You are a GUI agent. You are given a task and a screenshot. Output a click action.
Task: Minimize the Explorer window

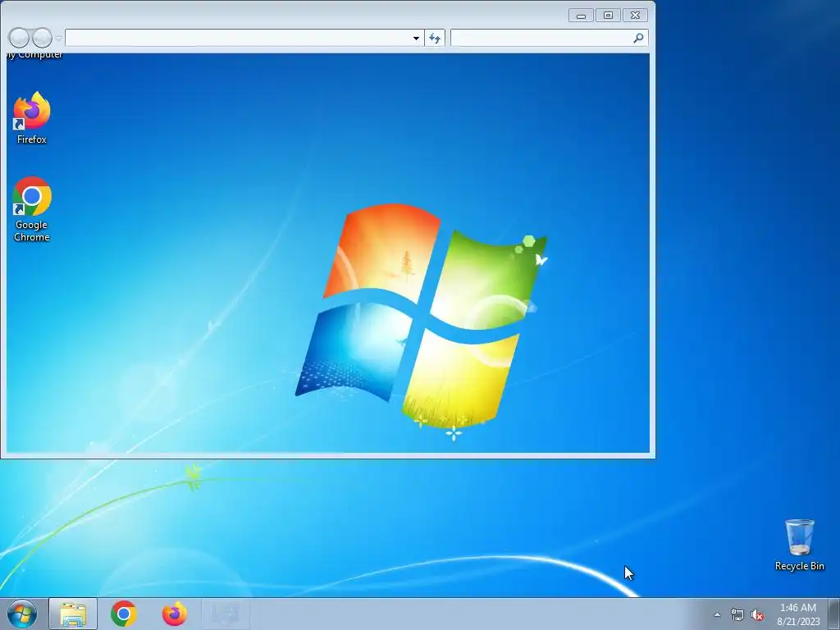pyautogui.click(x=581, y=16)
